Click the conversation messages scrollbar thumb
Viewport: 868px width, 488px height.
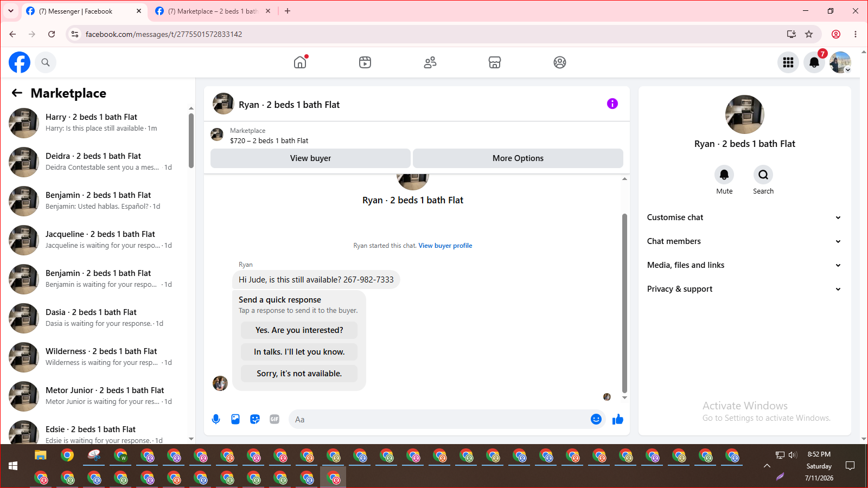click(x=624, y=303)
